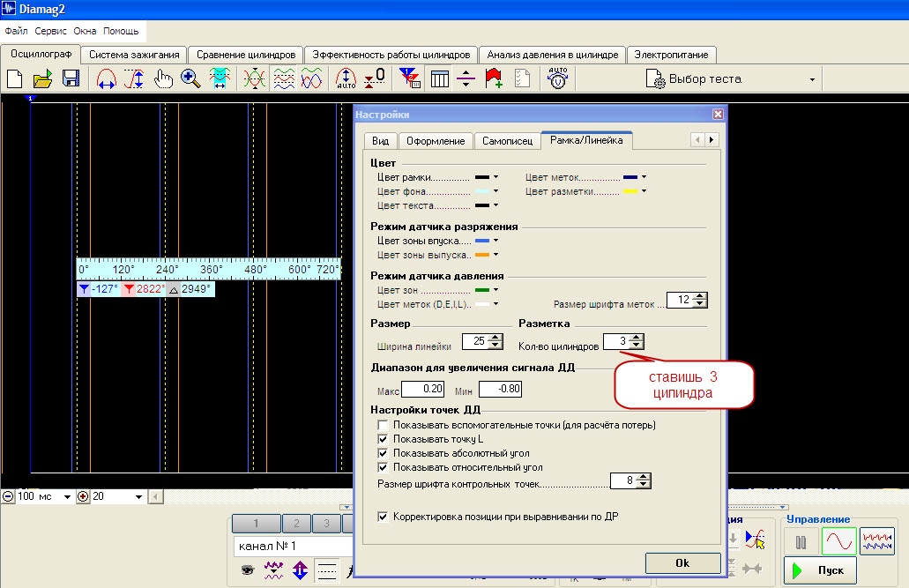Click the overlapping red-green waveforms icon

click(254, 78)
